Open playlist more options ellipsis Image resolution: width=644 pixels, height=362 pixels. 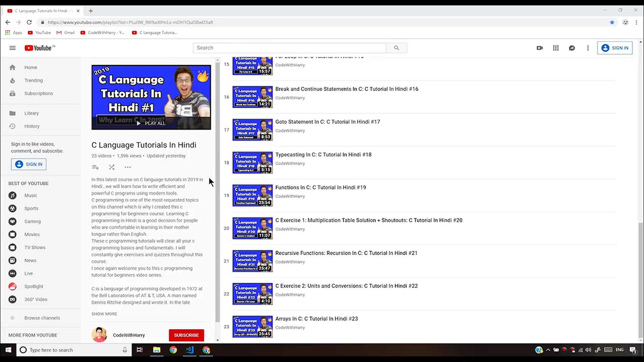(127, 167)
